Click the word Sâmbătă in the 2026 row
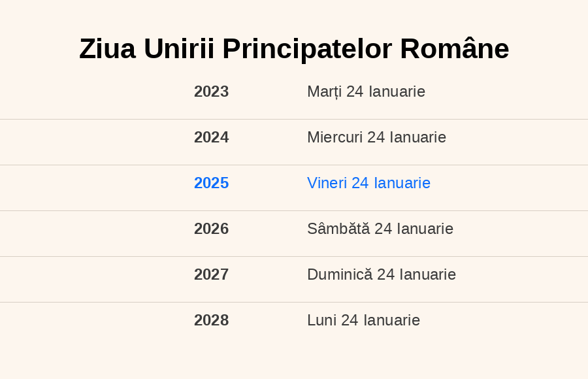This screenshot has width=588, height=379. pos(338,229)
